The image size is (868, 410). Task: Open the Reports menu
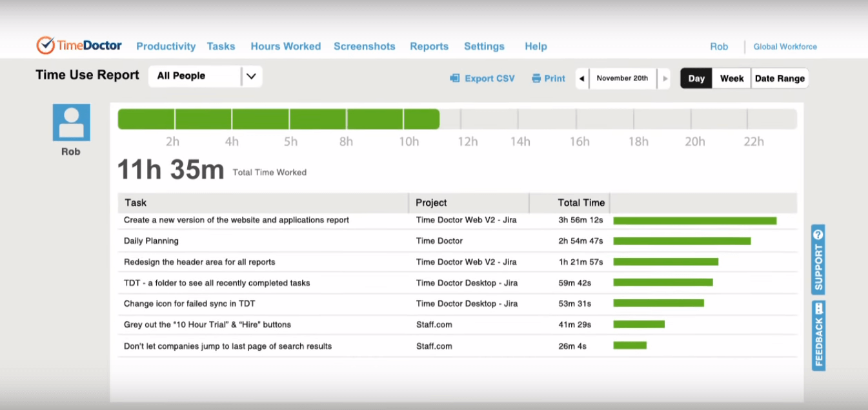click(x=429, y=46)
